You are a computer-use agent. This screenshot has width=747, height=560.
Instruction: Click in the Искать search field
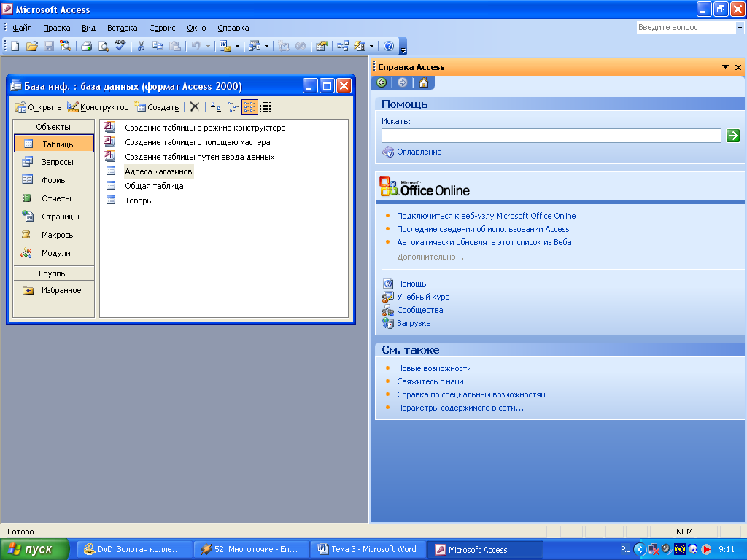[551, 136]
